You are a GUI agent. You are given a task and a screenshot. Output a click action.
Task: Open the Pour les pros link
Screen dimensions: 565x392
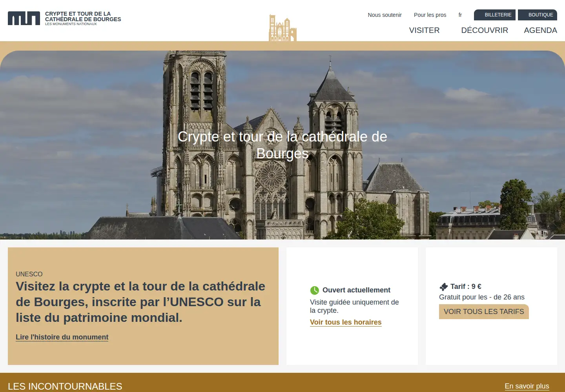coord(430,15)
